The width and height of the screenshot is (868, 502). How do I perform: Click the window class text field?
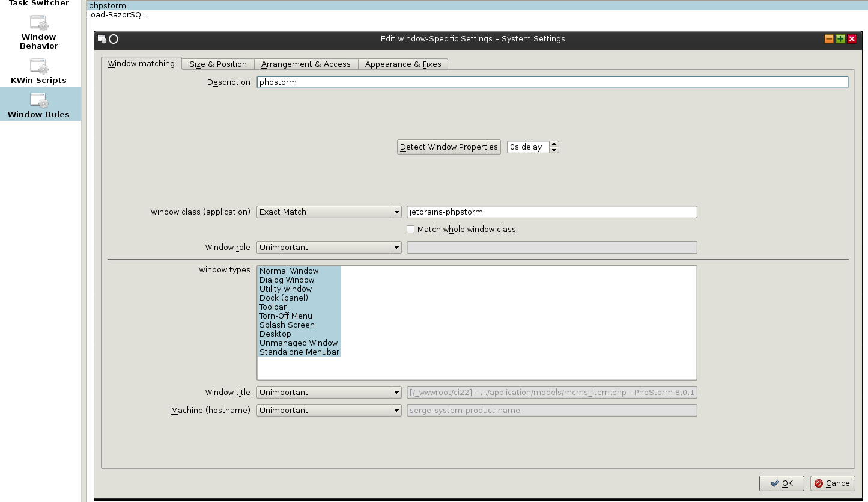(x=552, y=212)
